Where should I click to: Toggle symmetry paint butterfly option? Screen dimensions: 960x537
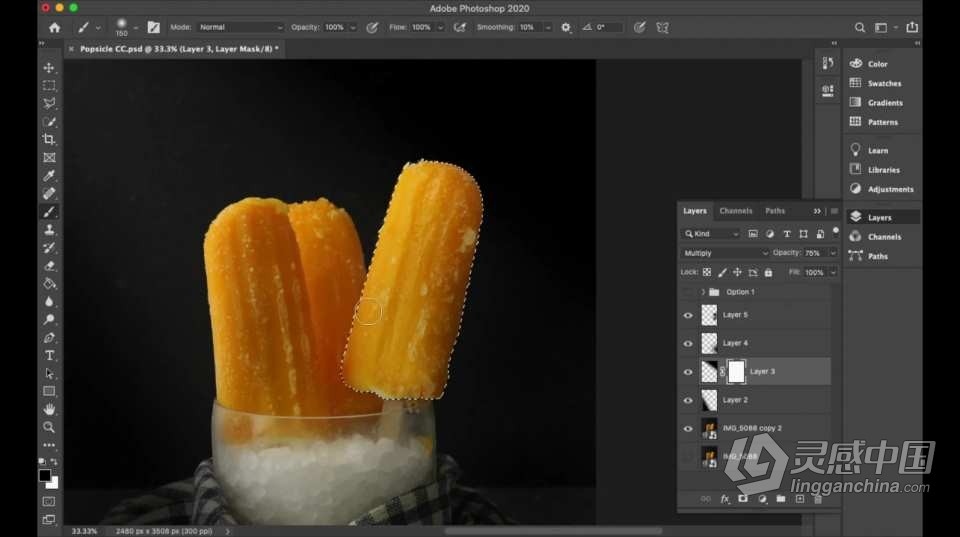pyautogui.click(x=662, y=28)
